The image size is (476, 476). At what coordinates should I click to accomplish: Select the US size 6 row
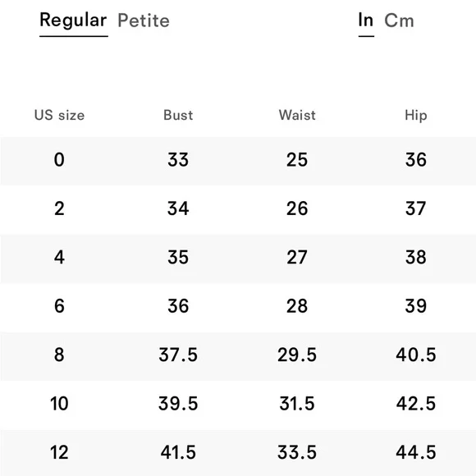point(238,307)
